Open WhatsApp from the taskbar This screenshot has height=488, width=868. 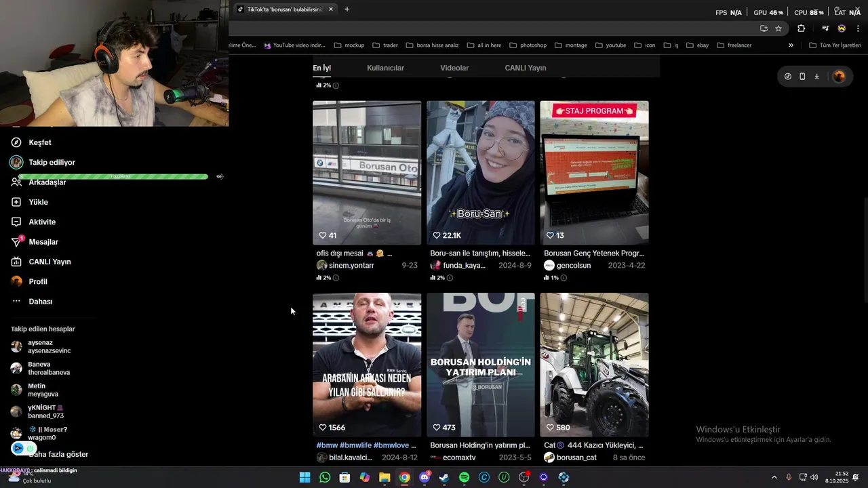click(x=325, y=478)
